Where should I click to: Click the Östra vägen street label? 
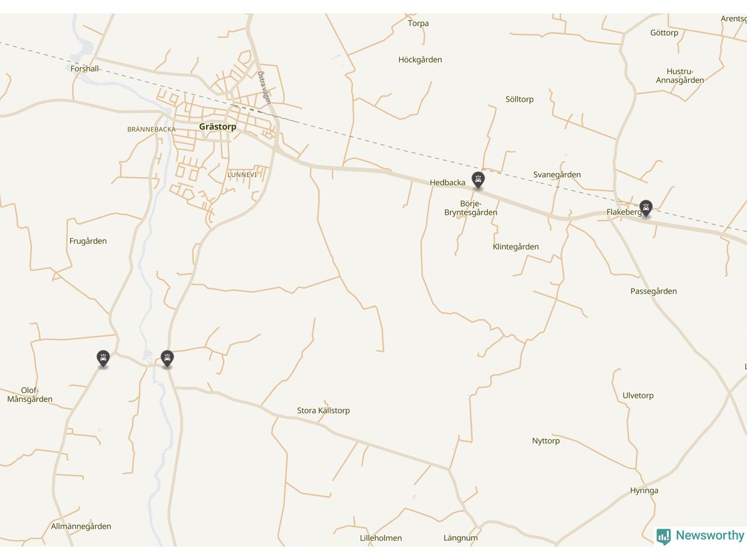[264, 87]
